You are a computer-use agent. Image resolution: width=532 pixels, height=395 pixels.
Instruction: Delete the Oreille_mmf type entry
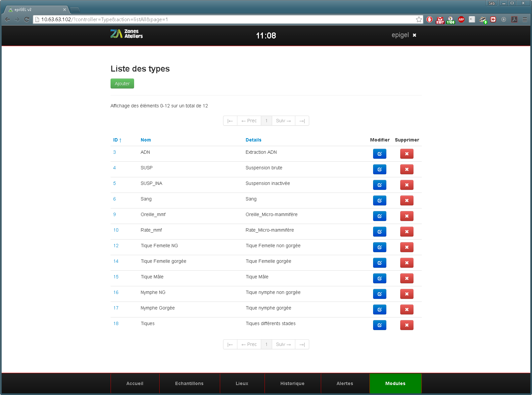click(x=407, y=216)
